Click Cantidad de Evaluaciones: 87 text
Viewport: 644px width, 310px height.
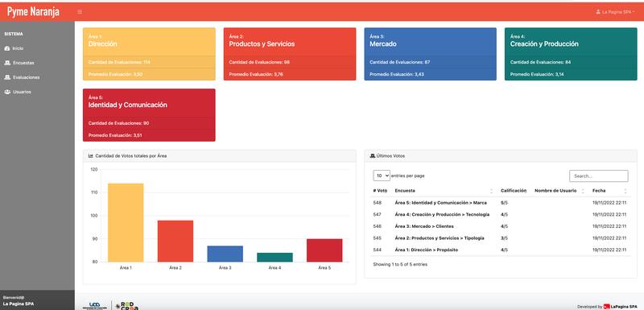pos(399,62)
